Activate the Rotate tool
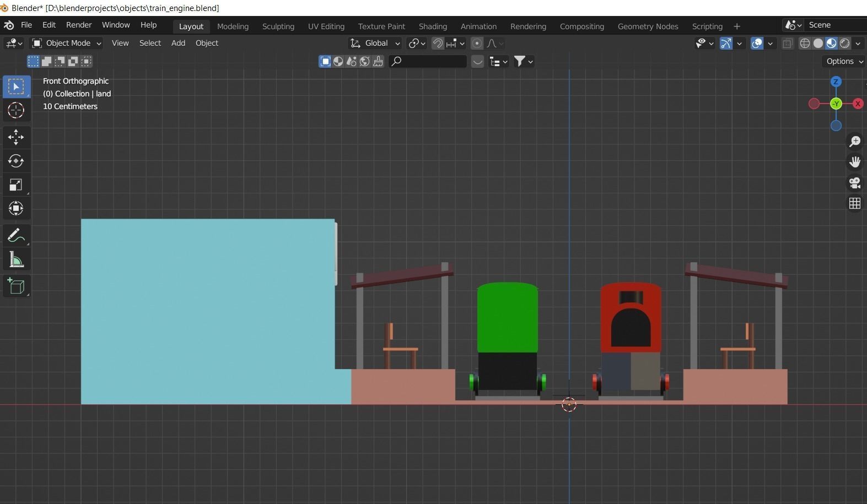 point(16,161)
